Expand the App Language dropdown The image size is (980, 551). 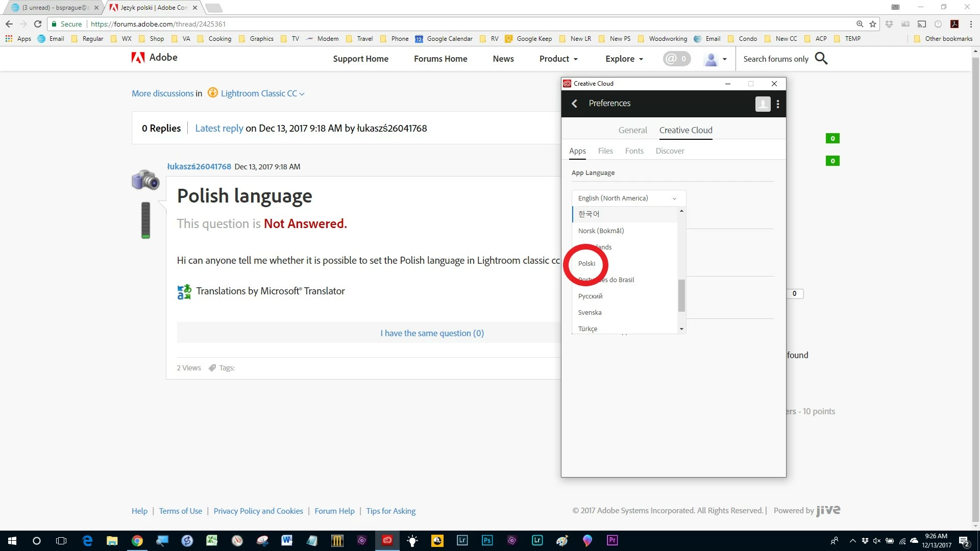(x=628, y=198)
